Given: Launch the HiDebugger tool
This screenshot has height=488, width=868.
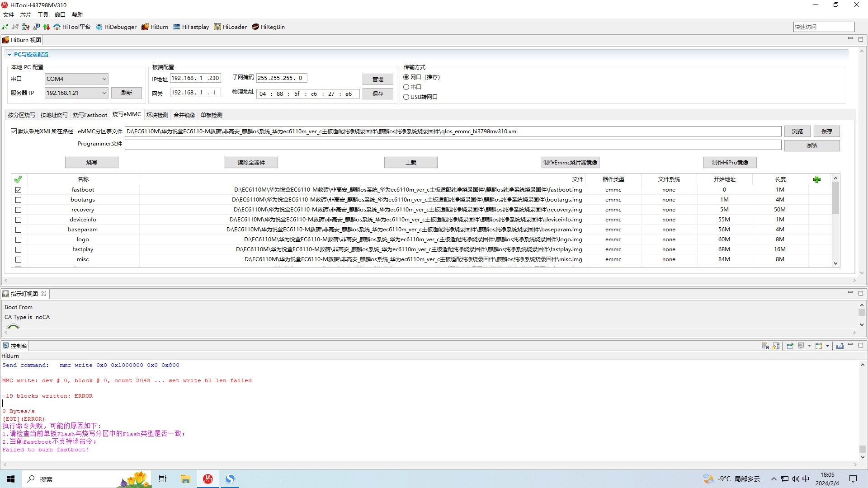Looking at the screenshot, I should (116, 27).
